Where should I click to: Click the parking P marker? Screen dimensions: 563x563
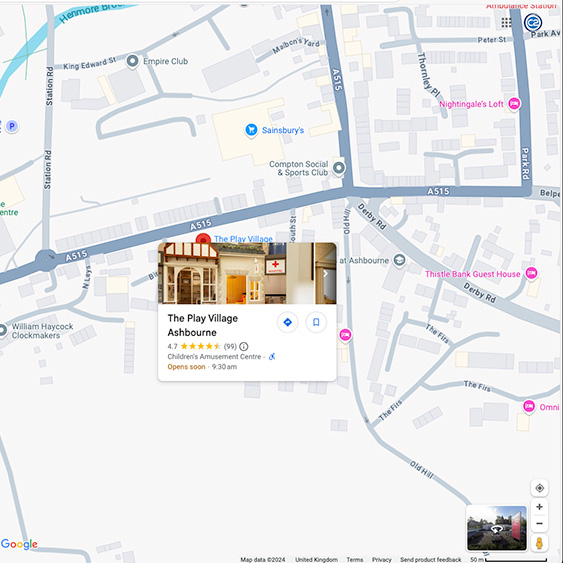point(12,126)
